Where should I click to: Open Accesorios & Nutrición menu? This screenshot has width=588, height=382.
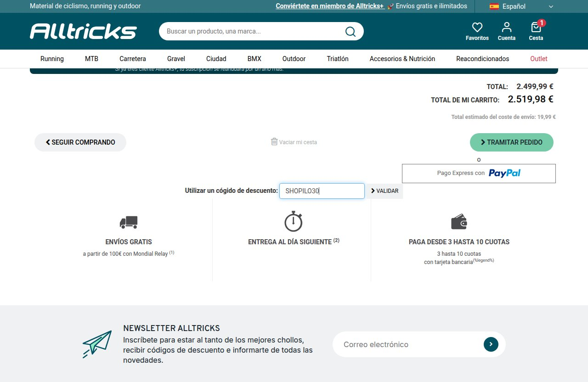click(x=402, y=59)
